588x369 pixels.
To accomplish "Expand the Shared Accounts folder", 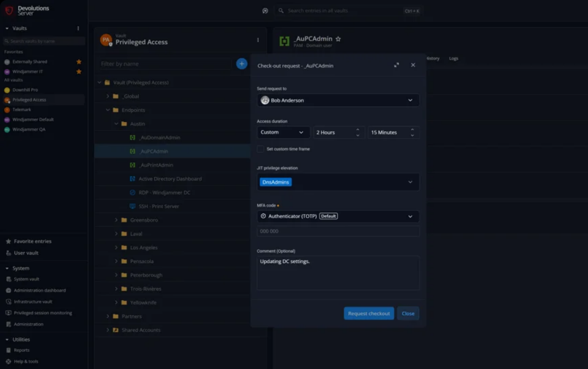I will click(108, 330).
